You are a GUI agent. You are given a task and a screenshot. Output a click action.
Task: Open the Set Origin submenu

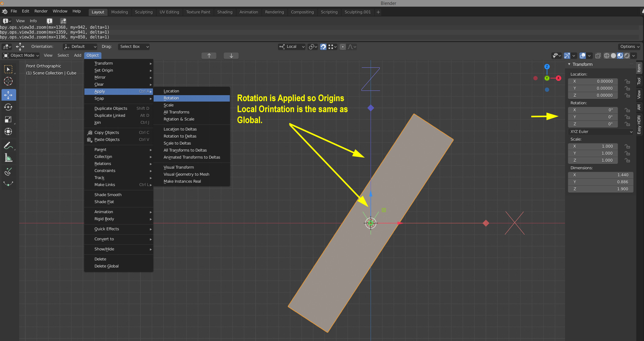point(119,70)
